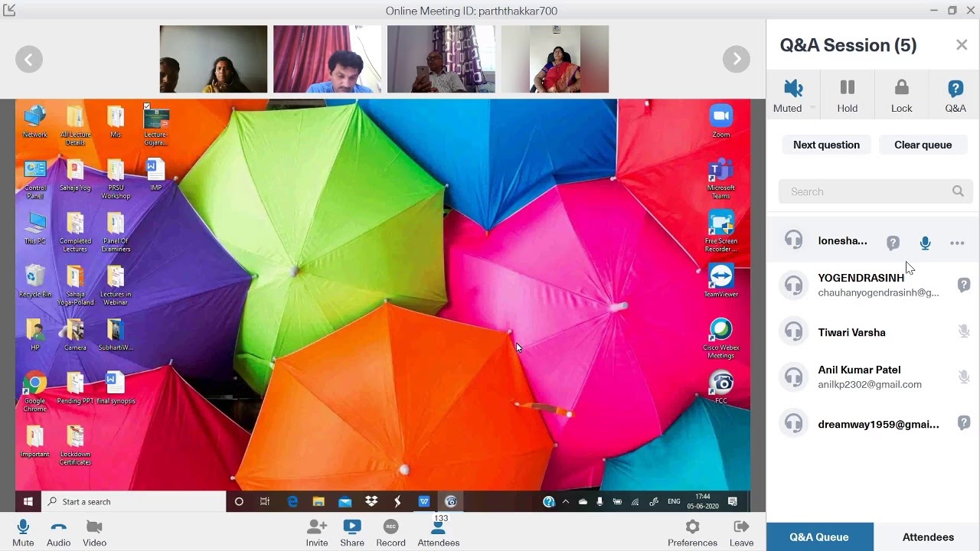Start screen Share from toolbar

(352, 528)
